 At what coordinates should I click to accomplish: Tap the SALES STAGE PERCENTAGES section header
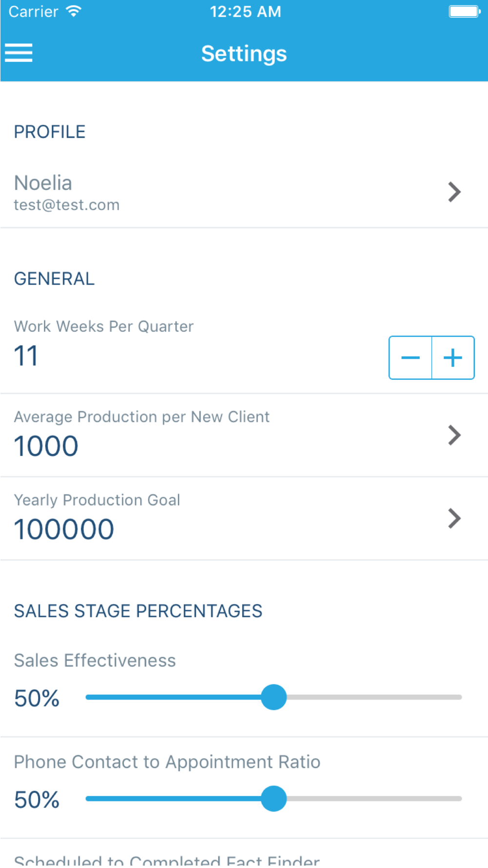coord(138,611)
